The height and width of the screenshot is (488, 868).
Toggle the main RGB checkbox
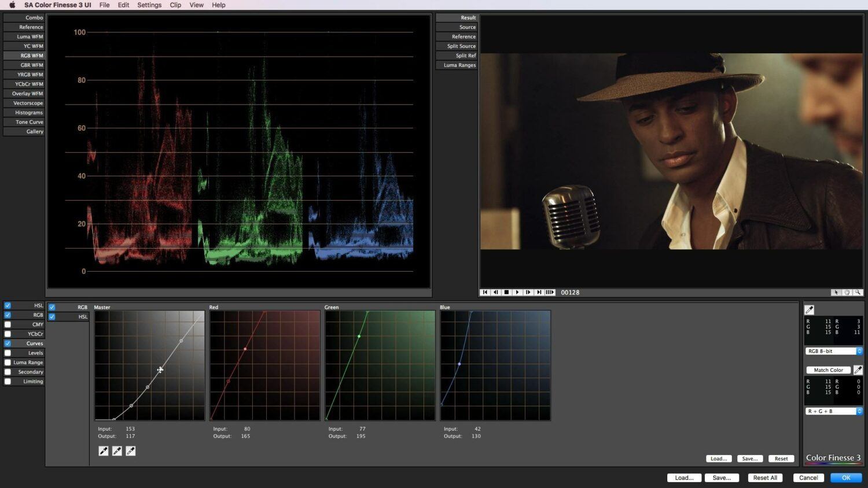point(8,315)
